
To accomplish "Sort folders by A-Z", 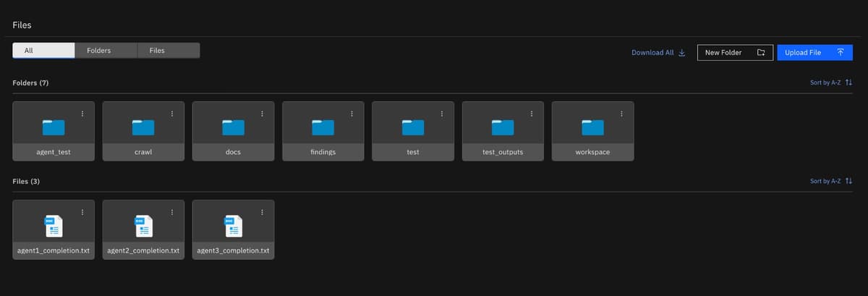I will click(x=831, y=83).
